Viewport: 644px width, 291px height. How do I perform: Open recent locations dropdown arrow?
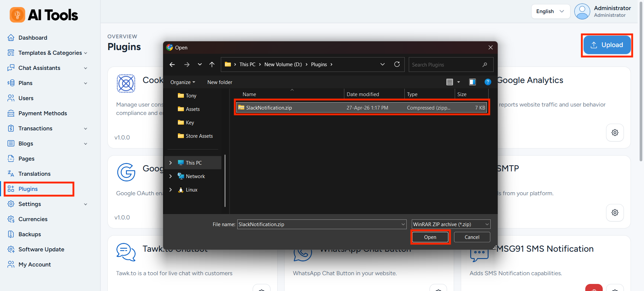(x=200, y=65)
